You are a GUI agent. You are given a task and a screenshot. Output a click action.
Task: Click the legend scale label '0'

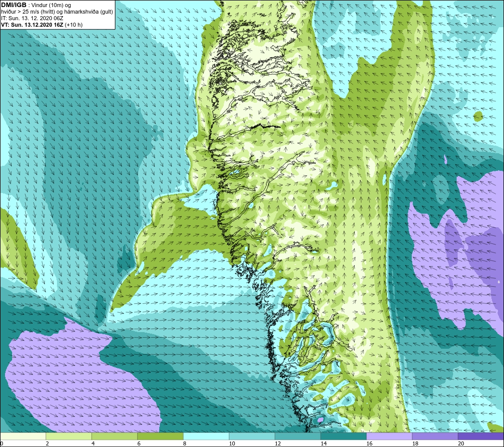[x=2, y=443]
